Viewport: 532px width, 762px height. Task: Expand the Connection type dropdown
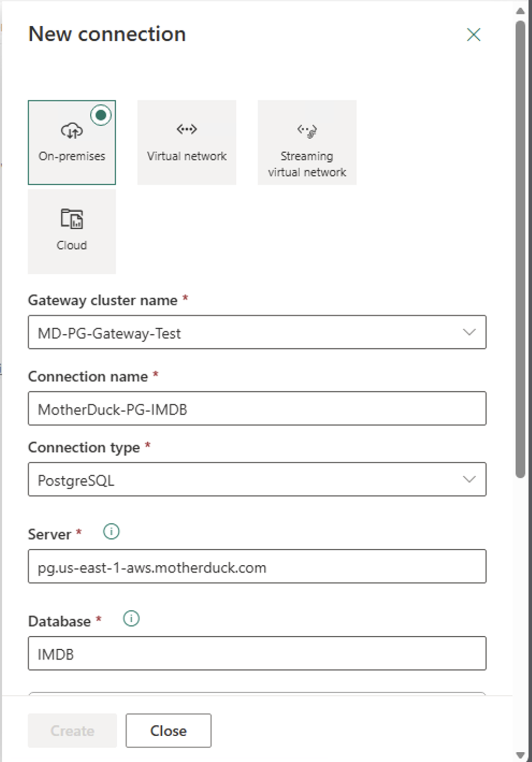click(x=257, y=479)
